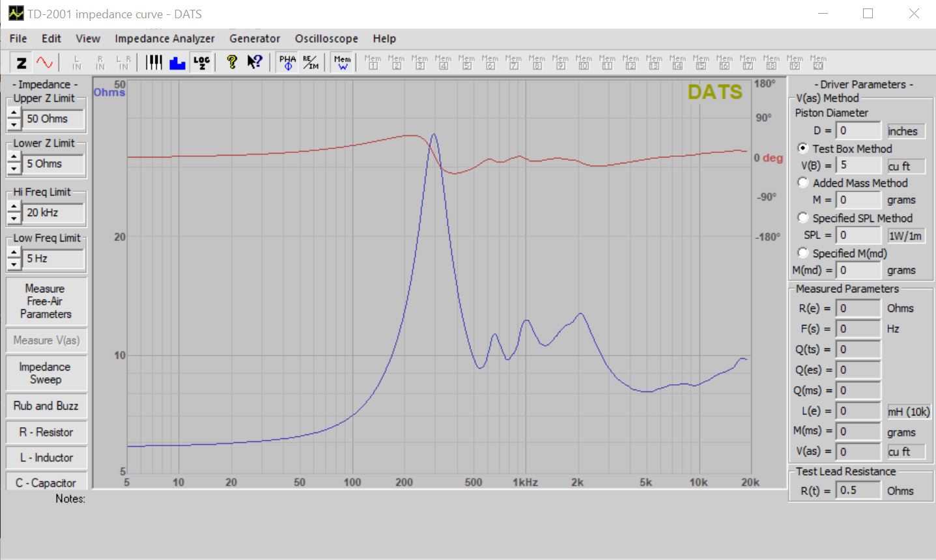Click the Low Freq Limit up arrow
Screen dimensions: 936x560
click(x=14, y=253)
